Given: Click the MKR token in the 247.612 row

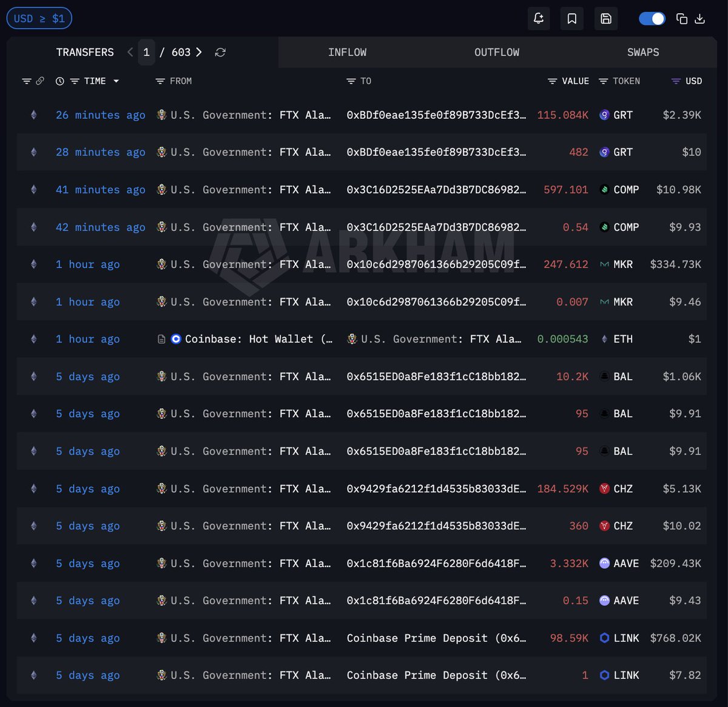Looking at the screenshot, I should coord(616,264).
